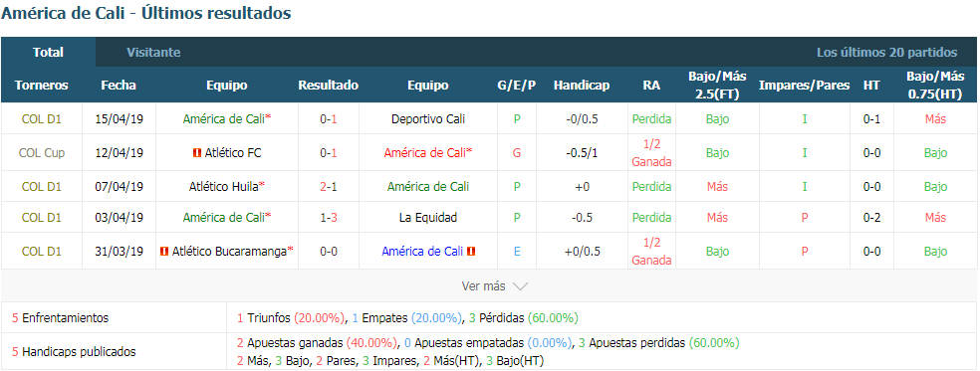980x371 pixels.
Task: Expand the Ver más chevron arrow
Action: point(520,286)
